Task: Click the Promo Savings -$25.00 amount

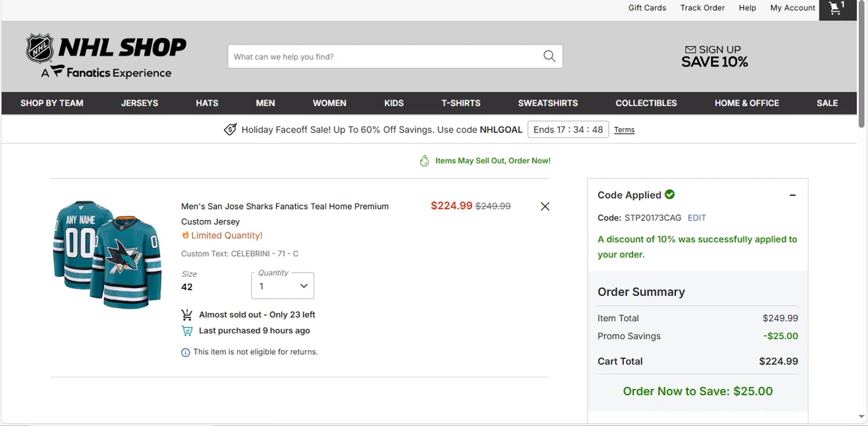Action: (x=781, y=336)
